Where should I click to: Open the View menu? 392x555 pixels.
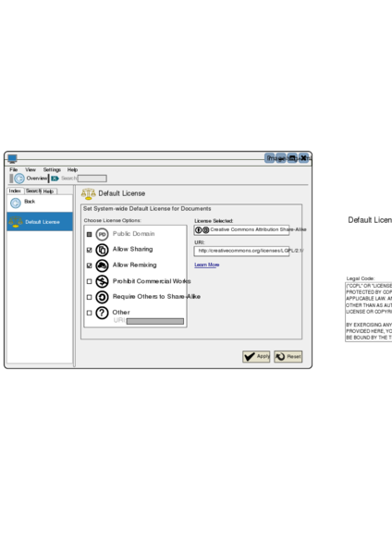point(31,169)
